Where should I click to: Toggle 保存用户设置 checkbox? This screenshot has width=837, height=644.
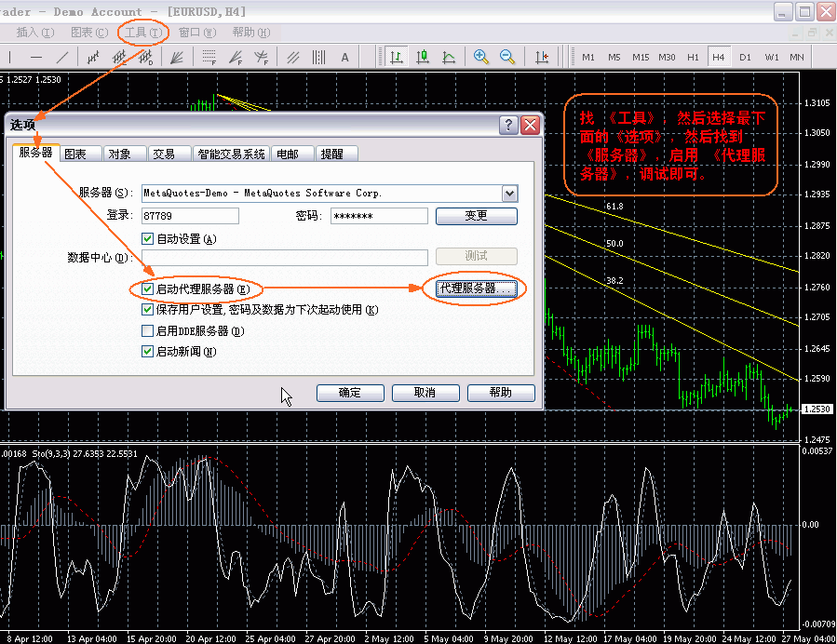148,310
